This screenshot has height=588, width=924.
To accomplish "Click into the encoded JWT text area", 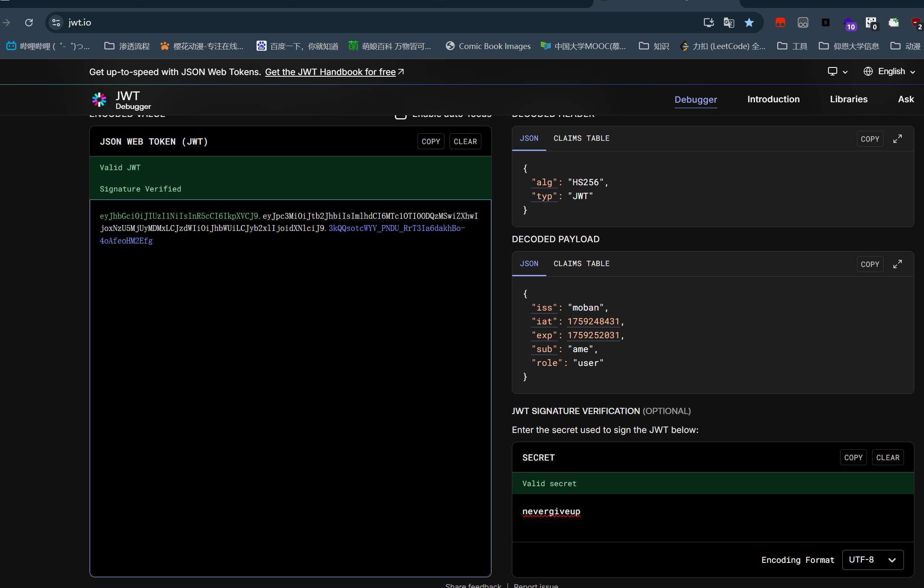I will point(290,388).
